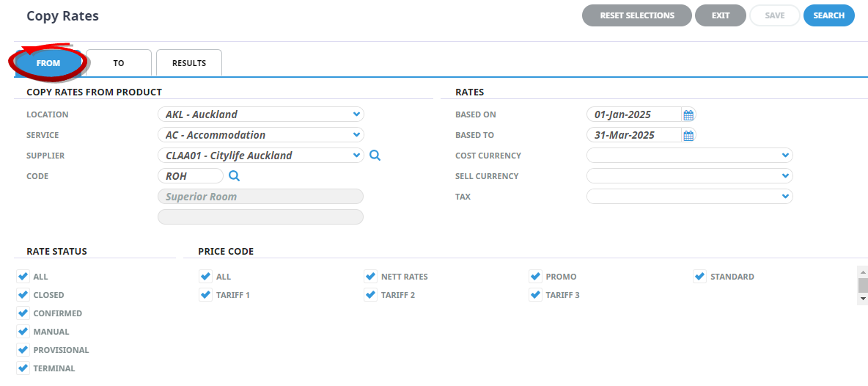
Task: Uncheck the Provisional rate status
Action: [x=23, y=350]
